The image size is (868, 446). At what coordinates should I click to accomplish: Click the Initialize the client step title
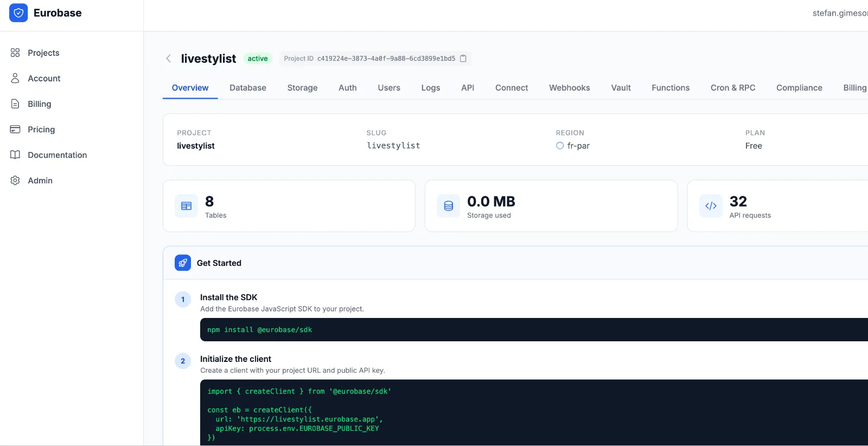235,359
